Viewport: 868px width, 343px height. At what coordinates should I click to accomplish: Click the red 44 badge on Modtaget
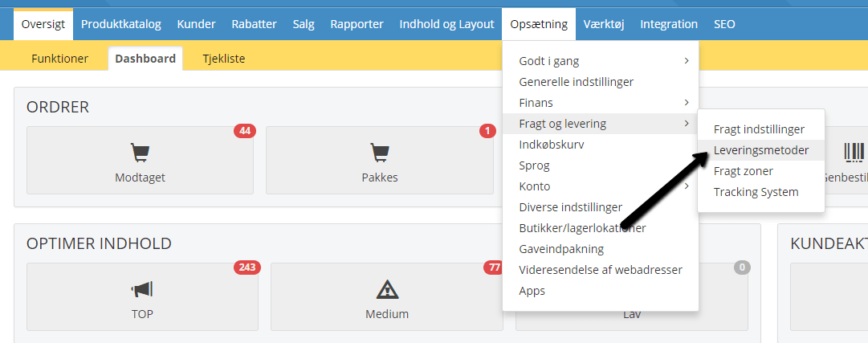point(245,131)
